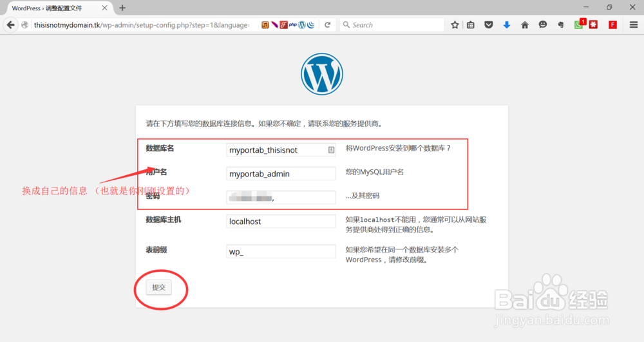Viewport: 644px width, 342px height.
Task: Save page to Pocket
Action: (x=488, y=25)
